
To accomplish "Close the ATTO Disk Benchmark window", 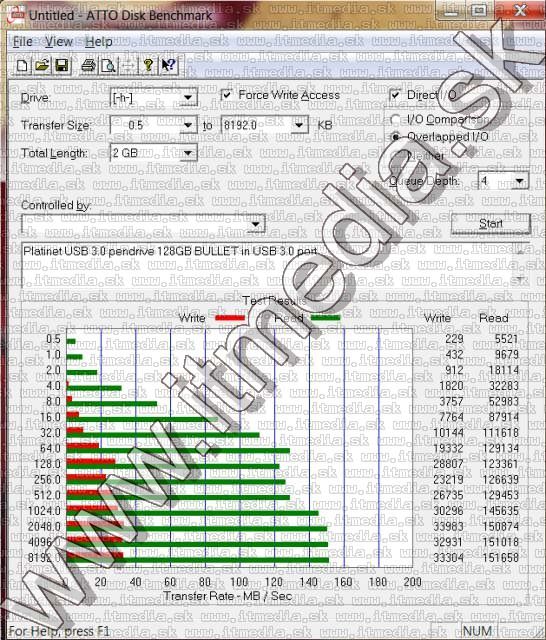I will (519, 10).
